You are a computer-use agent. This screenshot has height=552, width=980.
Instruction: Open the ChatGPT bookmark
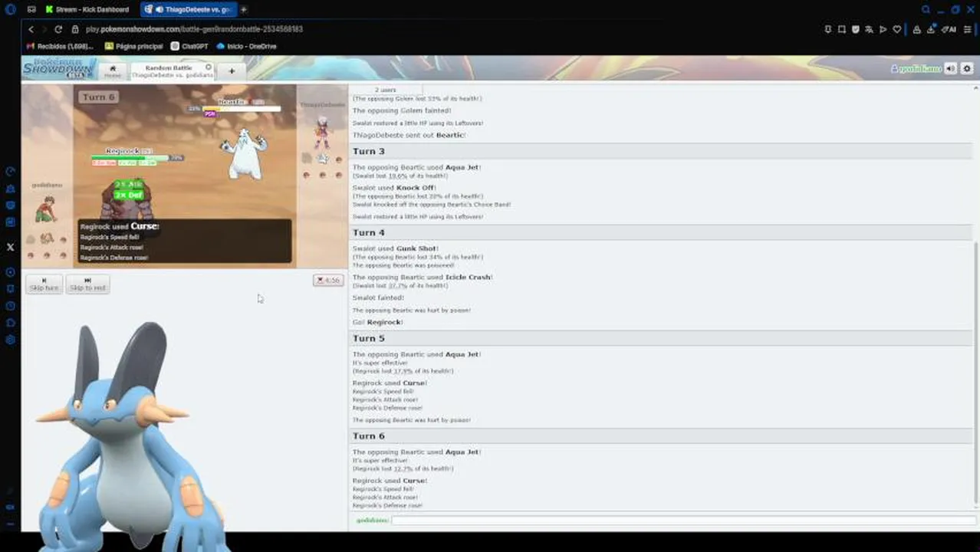tap(189, 46)
